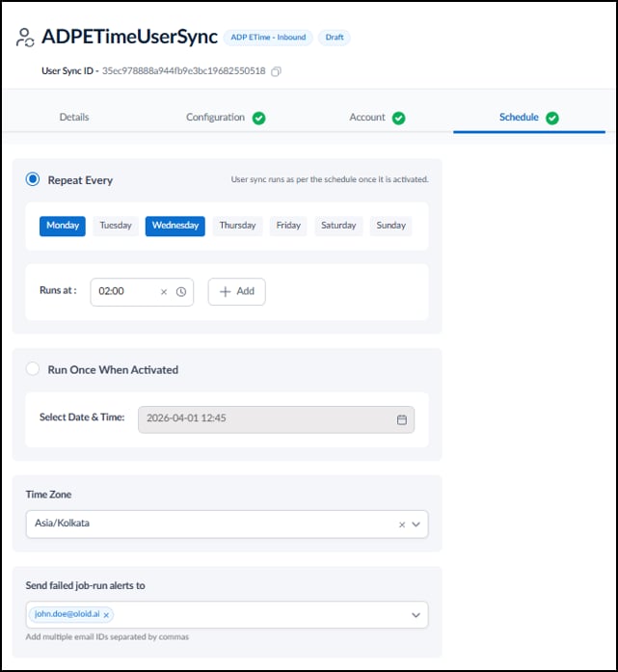Clear the 02:00 run time

164,292
